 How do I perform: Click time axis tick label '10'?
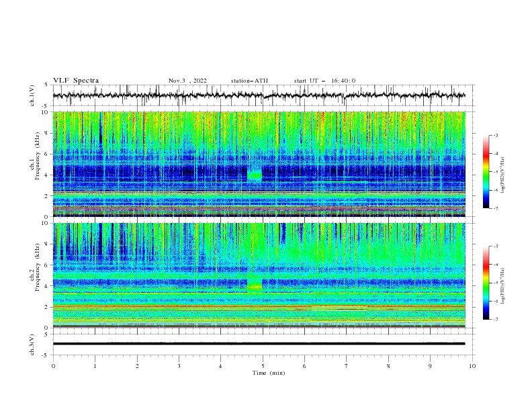(x=472, y=366)
